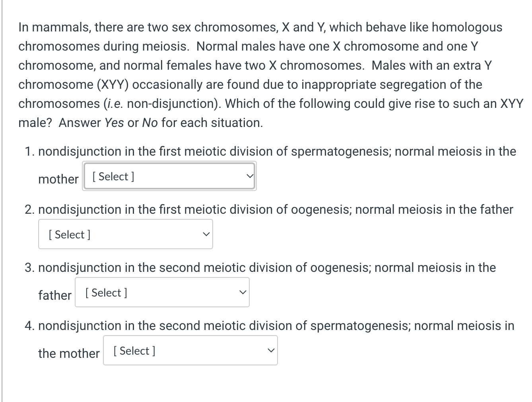This screenshot has width=532, height=402.
Task: Click the '[ Select ]' placeholder in question 2 box
Action: coord(70,234)
